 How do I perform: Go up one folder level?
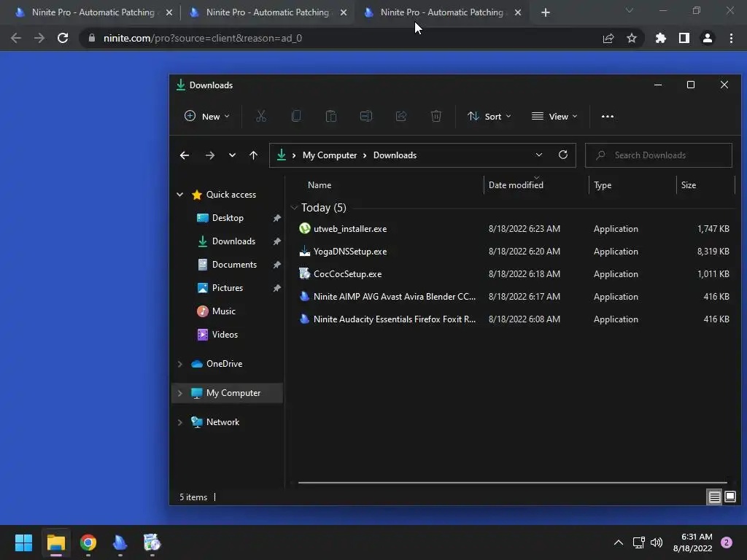(x=253, y=155)
